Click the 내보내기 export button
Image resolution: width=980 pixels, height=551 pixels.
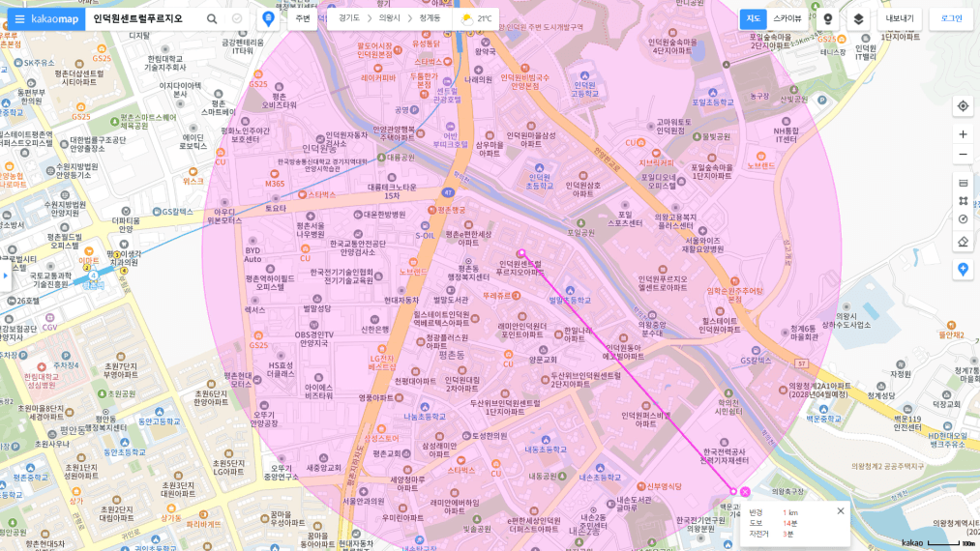[x=900, y=18]
